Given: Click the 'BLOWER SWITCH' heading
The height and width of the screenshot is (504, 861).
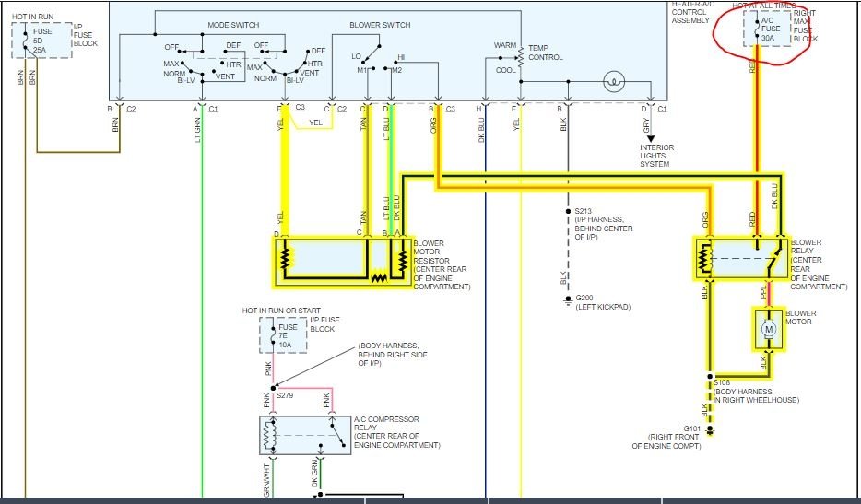Looking at the screenshot, I should [x=380, y=25].
